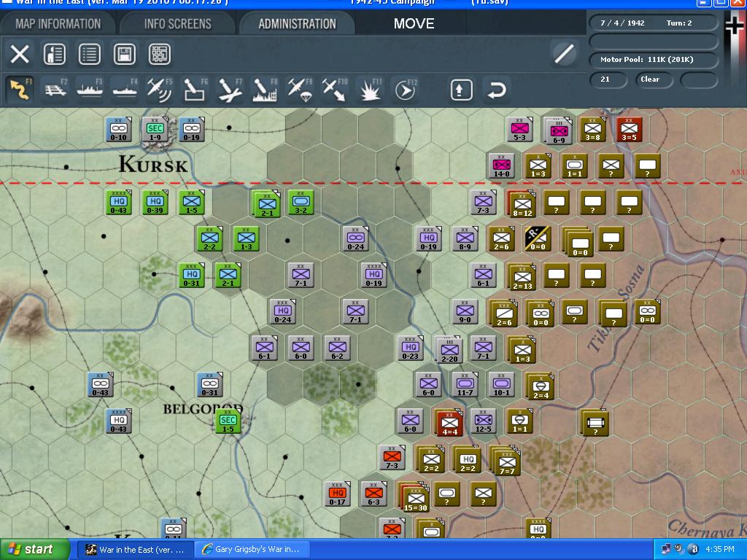The width and height of the screenshot is (747, 560).
Task: Select the black partisan 0=0 counter
Action: pyautogui.click(x=538, y=239)
